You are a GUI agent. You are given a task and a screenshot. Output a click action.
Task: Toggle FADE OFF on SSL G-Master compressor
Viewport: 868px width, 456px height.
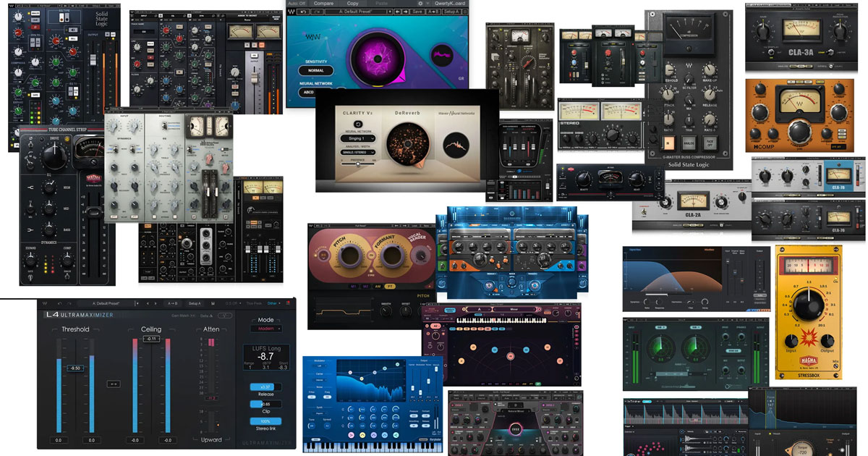[x=710, y=143]
